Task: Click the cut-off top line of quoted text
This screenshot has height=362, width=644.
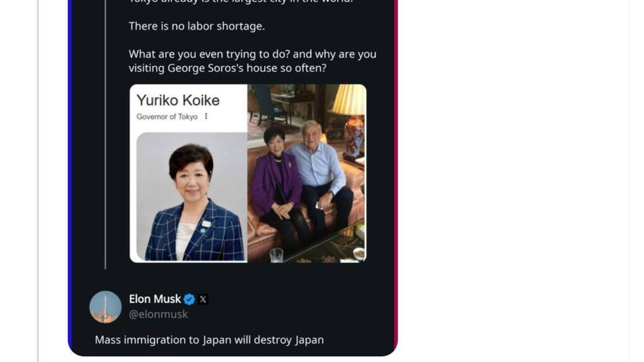Action: (241, 2)
